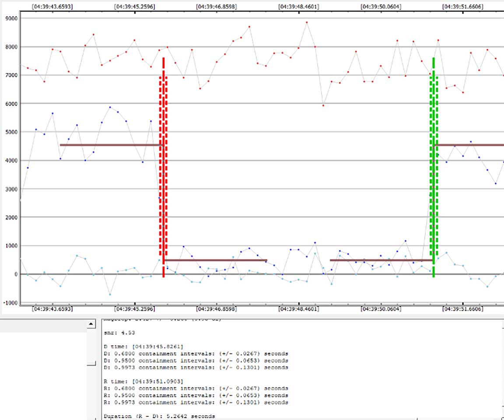Click the bottom-axis time label [04:39:43.6593]
Image resolution: width=504 pixels, height=420 pixels.
click(x=52, y=309)
